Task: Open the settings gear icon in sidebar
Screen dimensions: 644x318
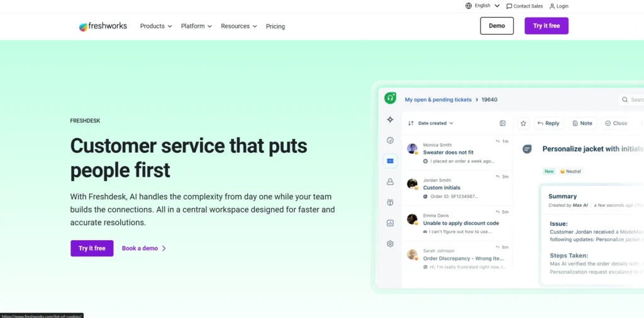Action: pyautogui.click(x=390, y=244)
